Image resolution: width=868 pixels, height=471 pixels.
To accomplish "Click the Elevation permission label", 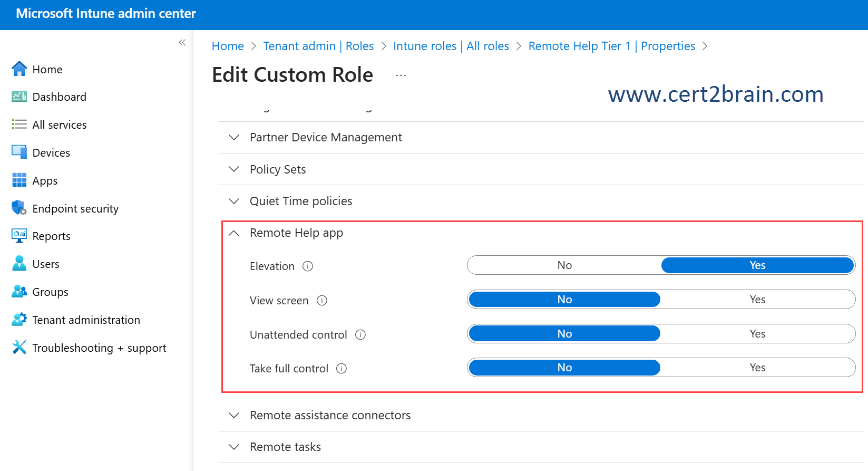I will coord(272,266).
